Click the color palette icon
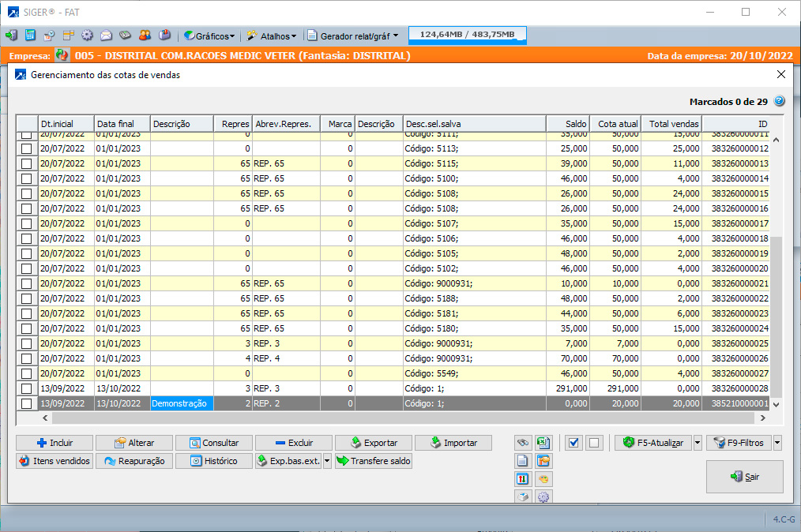This screenshot has height=532, width=801. coord(543,479)
